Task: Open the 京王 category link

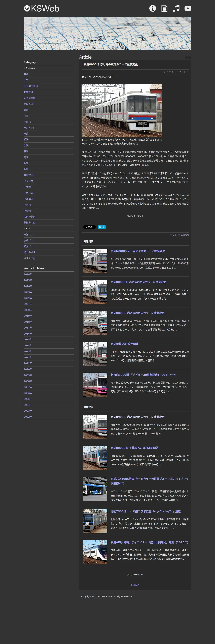Action: 26,116
